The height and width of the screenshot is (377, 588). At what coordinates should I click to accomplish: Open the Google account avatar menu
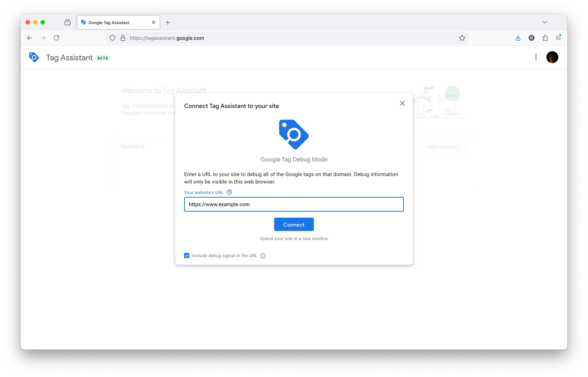tap(552, 57)
